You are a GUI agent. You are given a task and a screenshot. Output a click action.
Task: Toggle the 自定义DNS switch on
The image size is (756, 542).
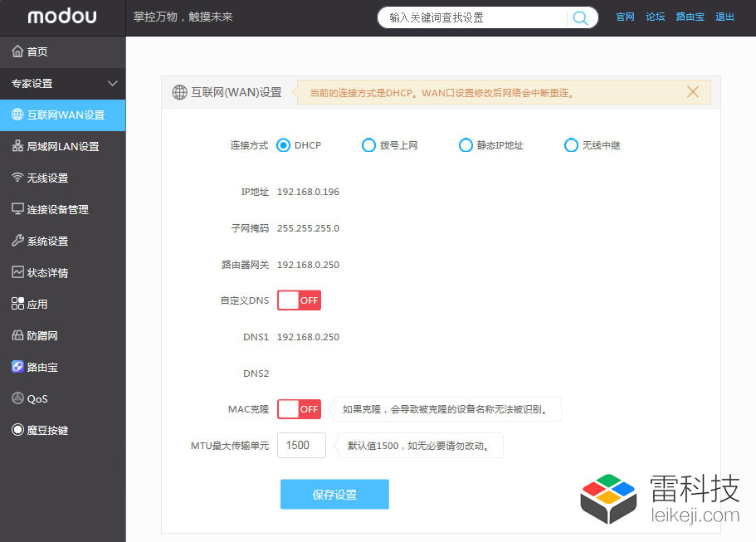[x=299, y=300]
